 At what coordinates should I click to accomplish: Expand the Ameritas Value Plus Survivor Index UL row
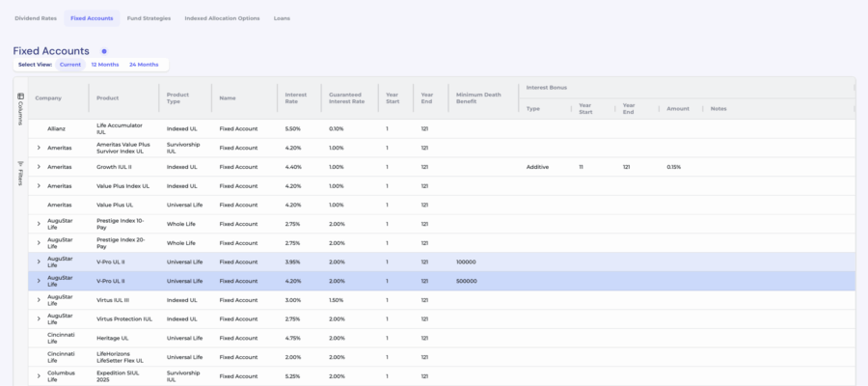click(39, 148)
